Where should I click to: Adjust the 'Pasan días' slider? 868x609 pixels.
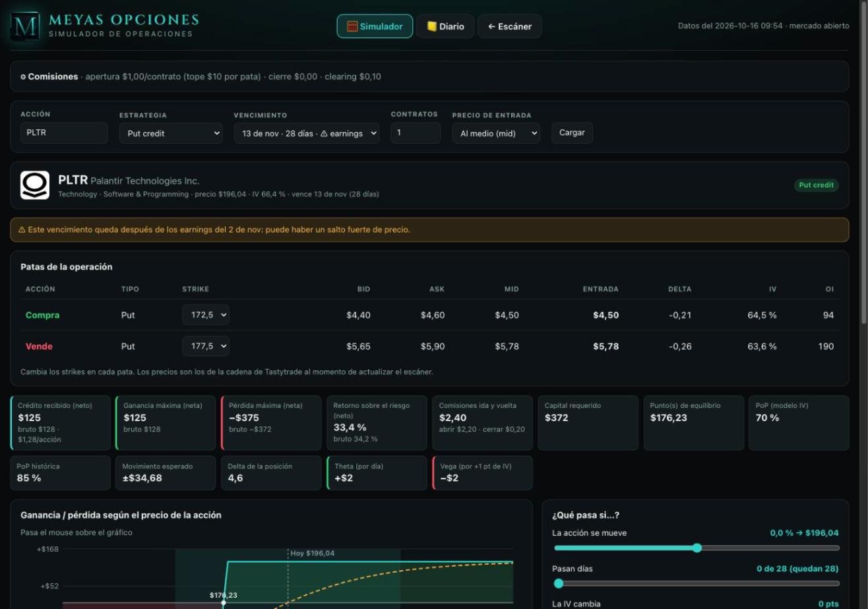[x=697, y=583]
